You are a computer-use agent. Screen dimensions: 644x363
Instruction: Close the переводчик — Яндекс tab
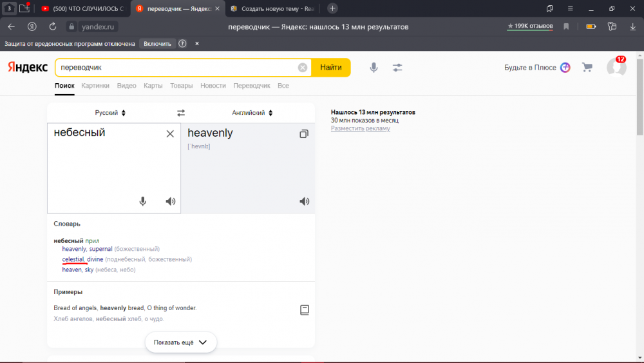(x=217, y=8)
